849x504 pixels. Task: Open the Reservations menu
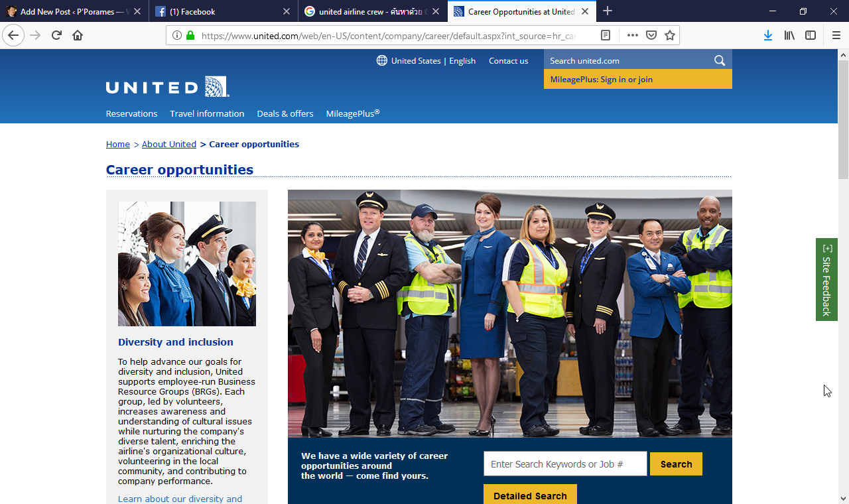(131, 113)
